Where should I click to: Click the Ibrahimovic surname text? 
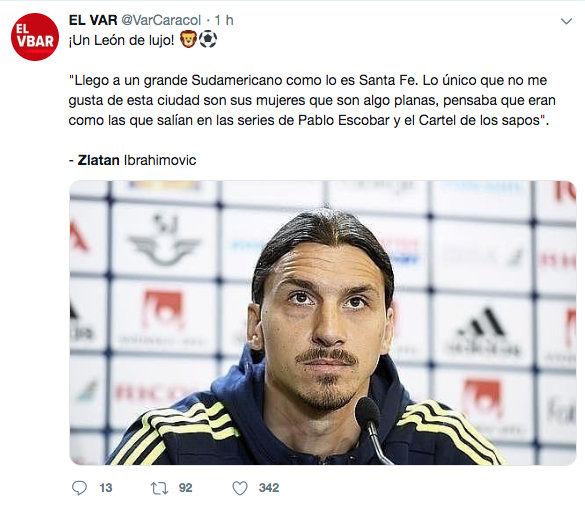pos(160,160)
